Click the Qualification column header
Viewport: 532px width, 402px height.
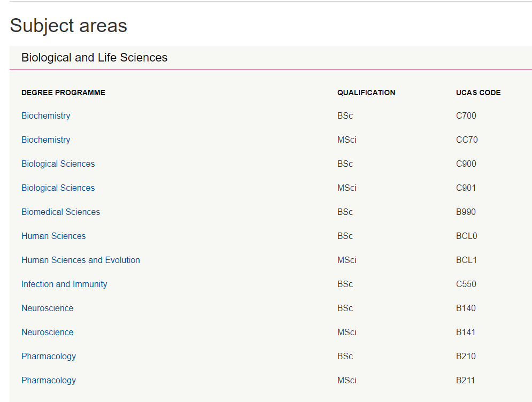(366, 92)
